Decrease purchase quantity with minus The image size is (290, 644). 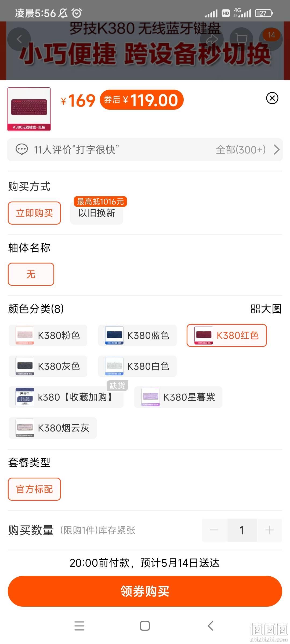pyautogui.click(x=214, y=530)
